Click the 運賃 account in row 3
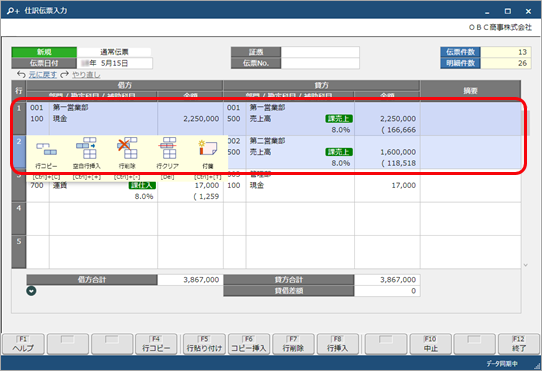The image size is (542, 371). coord(60,185)
